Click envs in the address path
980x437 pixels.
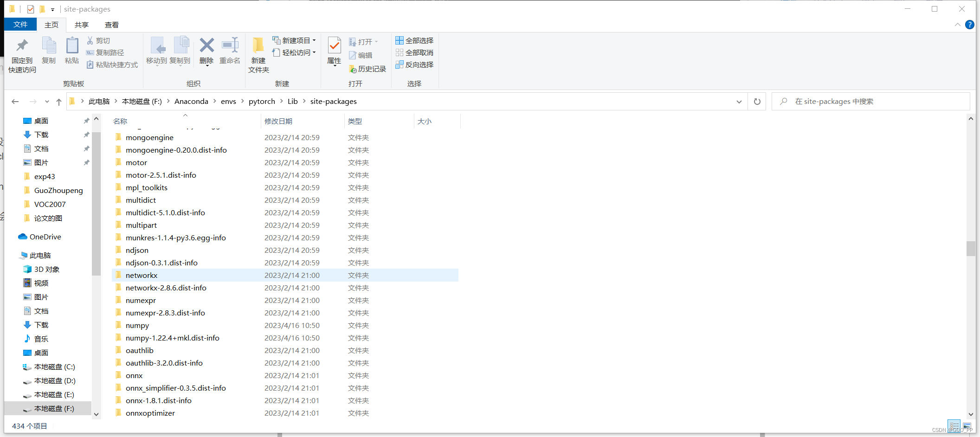228,101
